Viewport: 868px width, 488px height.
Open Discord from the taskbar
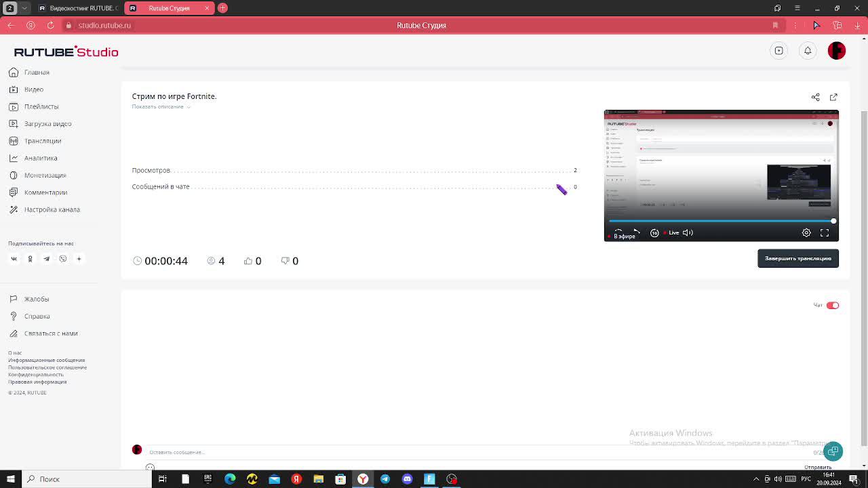[408, 479]
